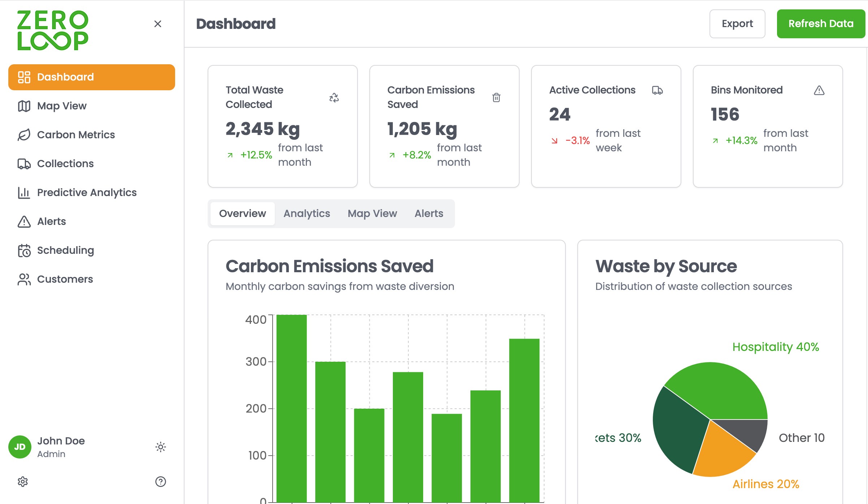This screenshot has height=504, width=868.
Task: Collapse the sidebar with the X button
Action: (158, 24)
